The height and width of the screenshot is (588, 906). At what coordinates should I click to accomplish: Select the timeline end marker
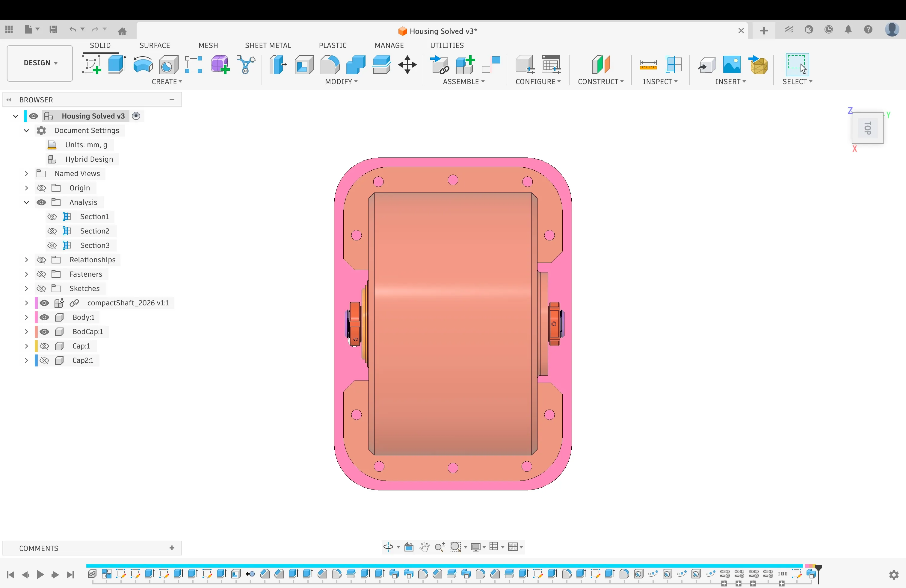coord(819,574)
